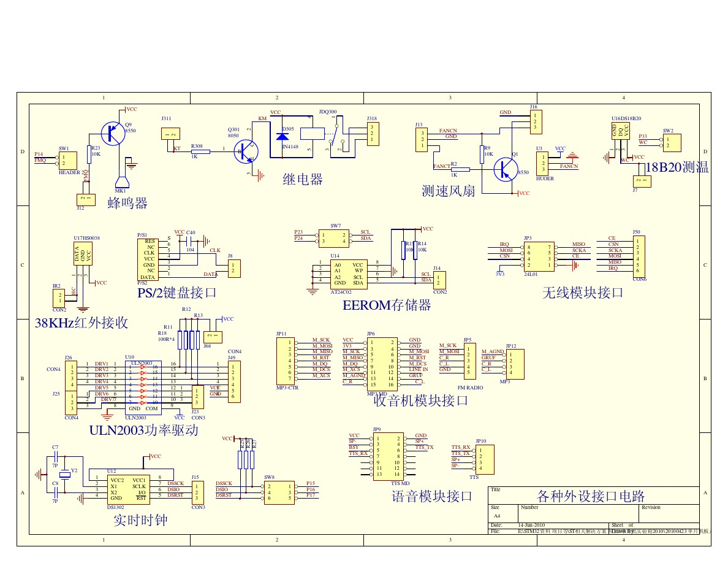Click the J16 three-pin connector
The image size is (728, 563).
coord(536,121)
